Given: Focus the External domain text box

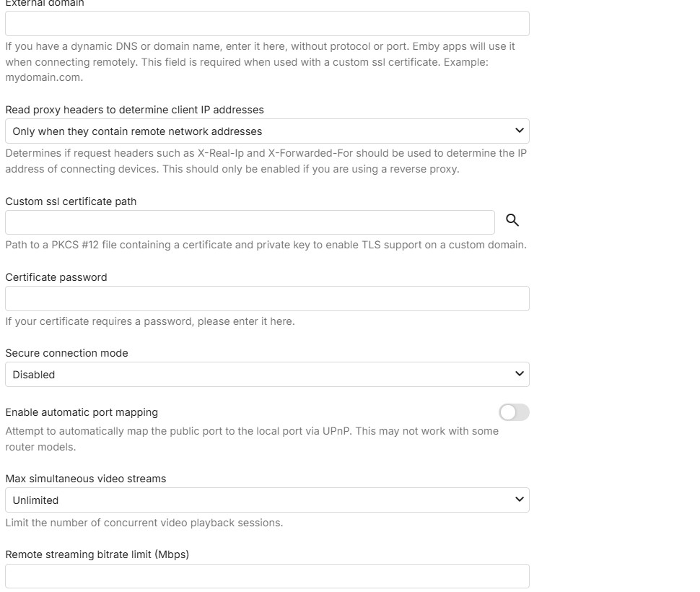Looking at the screenshot, I should pyautogui.click(x=267, y=24).
